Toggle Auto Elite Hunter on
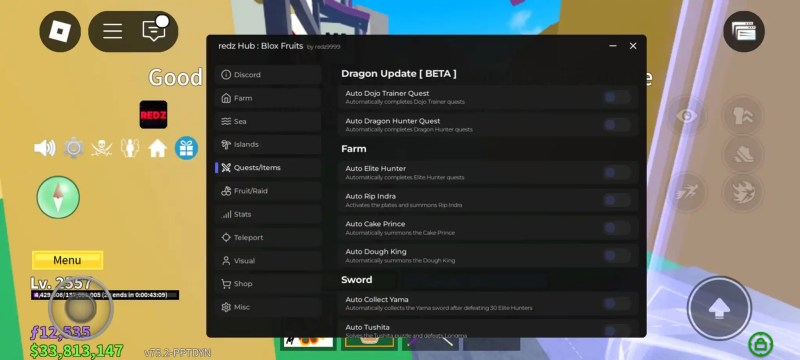 (x=616, y=173)
